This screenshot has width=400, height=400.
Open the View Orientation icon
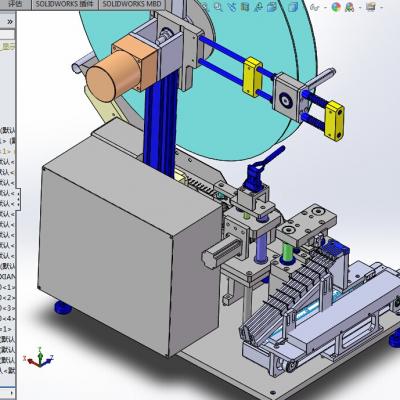[x=272, y=7]
